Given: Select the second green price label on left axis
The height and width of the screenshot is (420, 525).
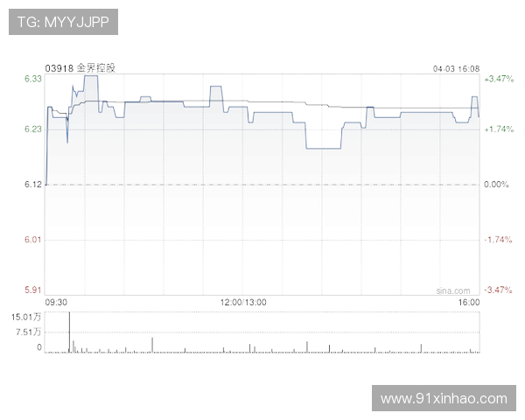Looking at the screenshot, I should (x=32, y=129).
